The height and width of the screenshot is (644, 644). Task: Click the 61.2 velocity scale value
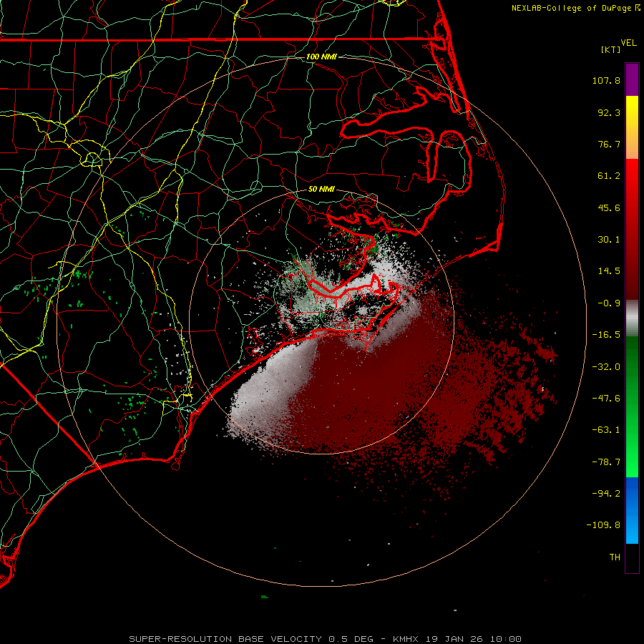point(609,176)
